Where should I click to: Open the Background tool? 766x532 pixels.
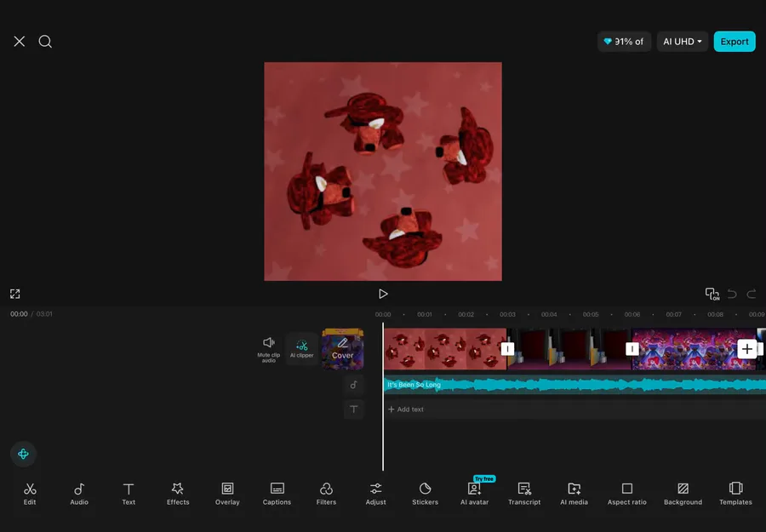683,494
